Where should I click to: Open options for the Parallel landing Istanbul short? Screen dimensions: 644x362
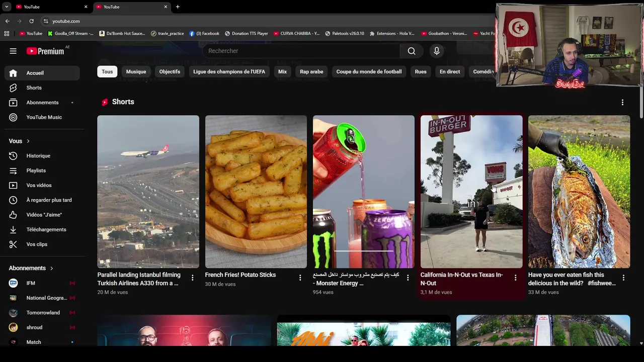[x=192, y=278]
